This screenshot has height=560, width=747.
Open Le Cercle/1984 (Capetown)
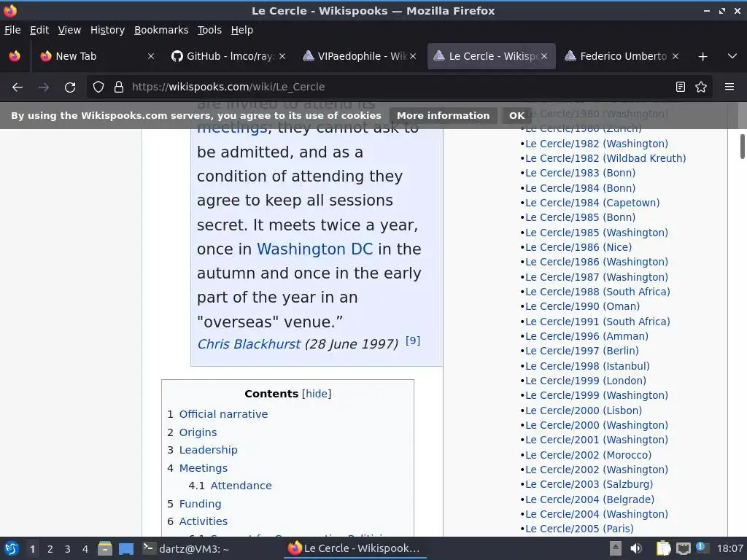click(x=592, y=203)
